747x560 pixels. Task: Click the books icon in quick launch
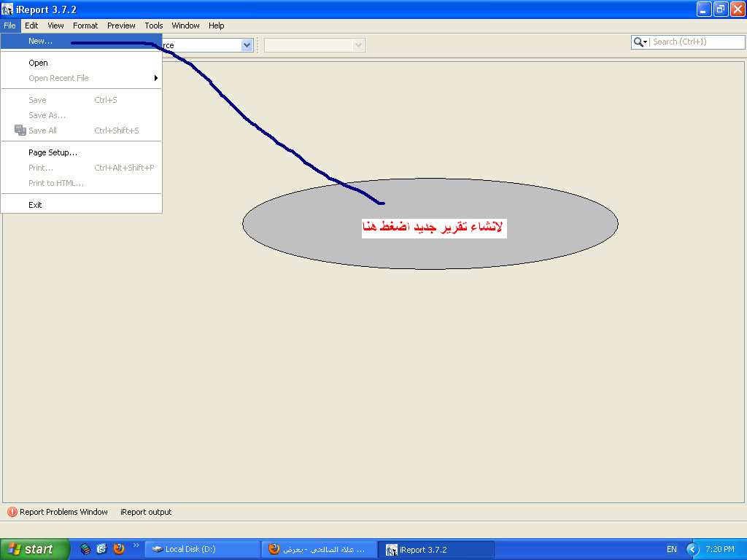(x=85, y=549)
